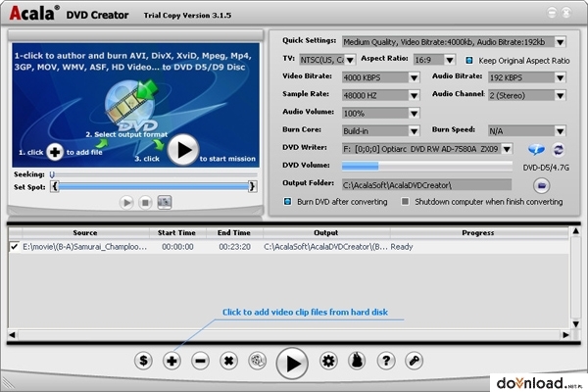Image resolution: width=588 pixels, height=392 pixels.
Task: Click the Set Spot range bar
Action: (154, 186)
